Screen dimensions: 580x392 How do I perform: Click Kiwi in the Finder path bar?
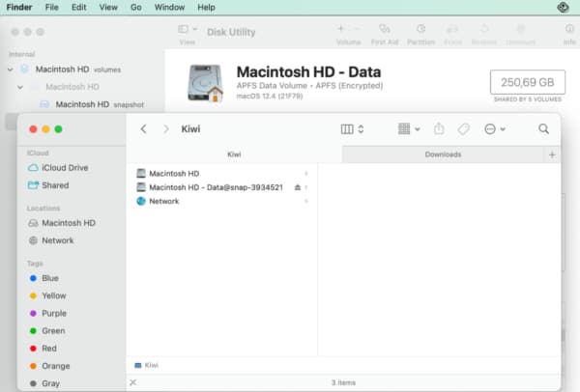(x=147, y=365)
